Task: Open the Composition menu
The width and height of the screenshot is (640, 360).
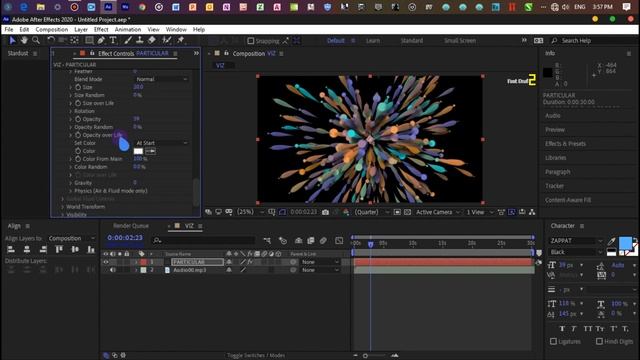Action: pyautogui.click(x=52, y=29)
